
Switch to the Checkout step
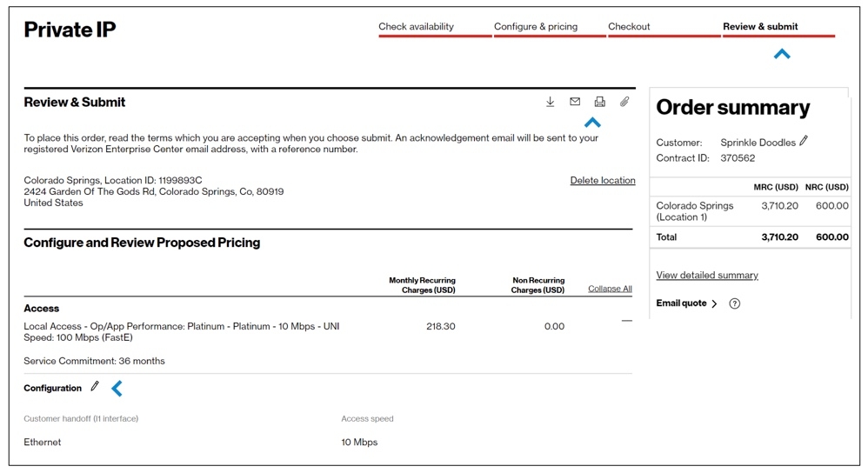pyautogui.click(x=629, y=27)
